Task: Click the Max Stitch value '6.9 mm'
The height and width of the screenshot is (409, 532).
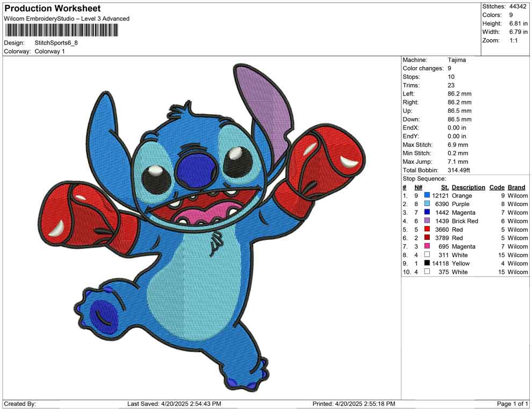Action: 458,145
